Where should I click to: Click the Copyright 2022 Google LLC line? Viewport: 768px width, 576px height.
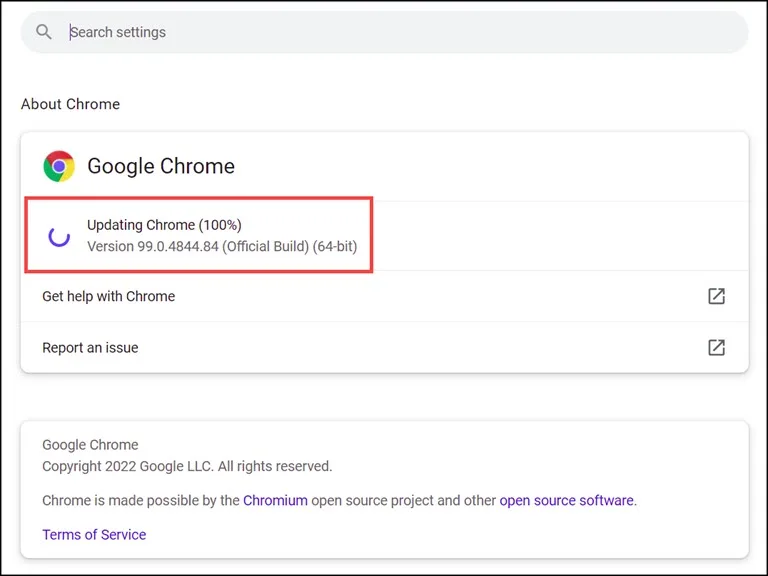click(187, 466)
